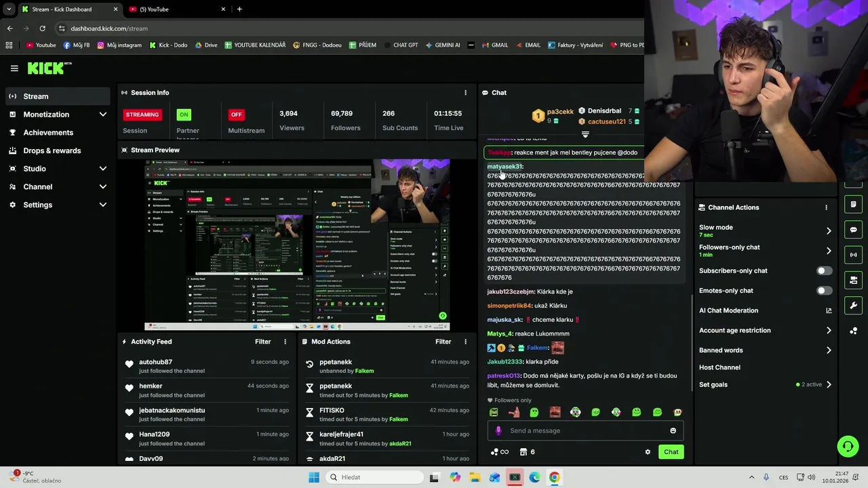The width and height of the screenshot is (868, 488).
Task: Open Mod Actions Filter
Action: [443, 342]
